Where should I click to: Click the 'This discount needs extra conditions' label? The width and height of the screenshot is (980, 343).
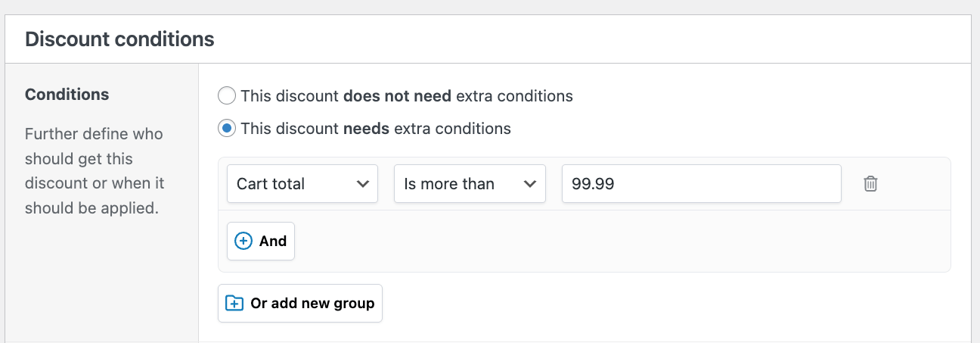coord(375,129)
